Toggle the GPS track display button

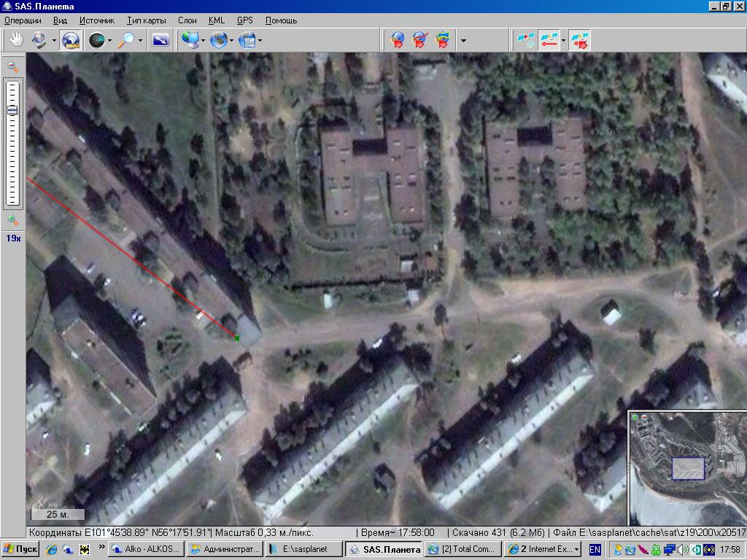[549, 40]
